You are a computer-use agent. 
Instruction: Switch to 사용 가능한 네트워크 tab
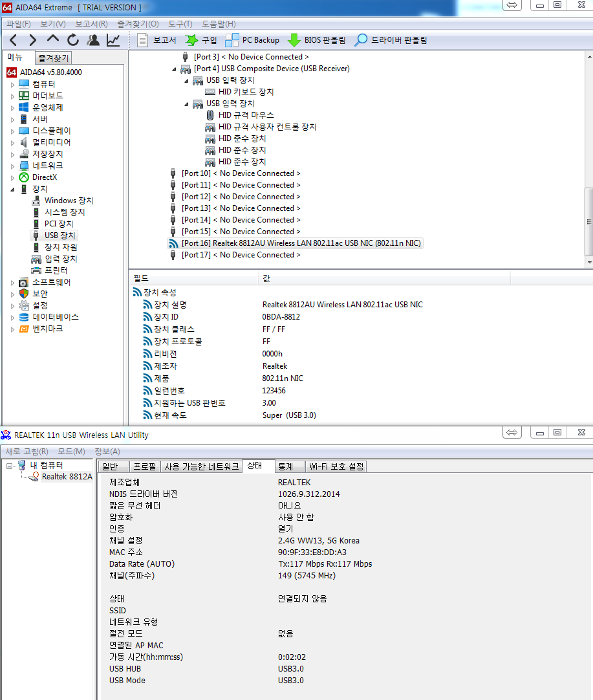[x=202, y=466]
